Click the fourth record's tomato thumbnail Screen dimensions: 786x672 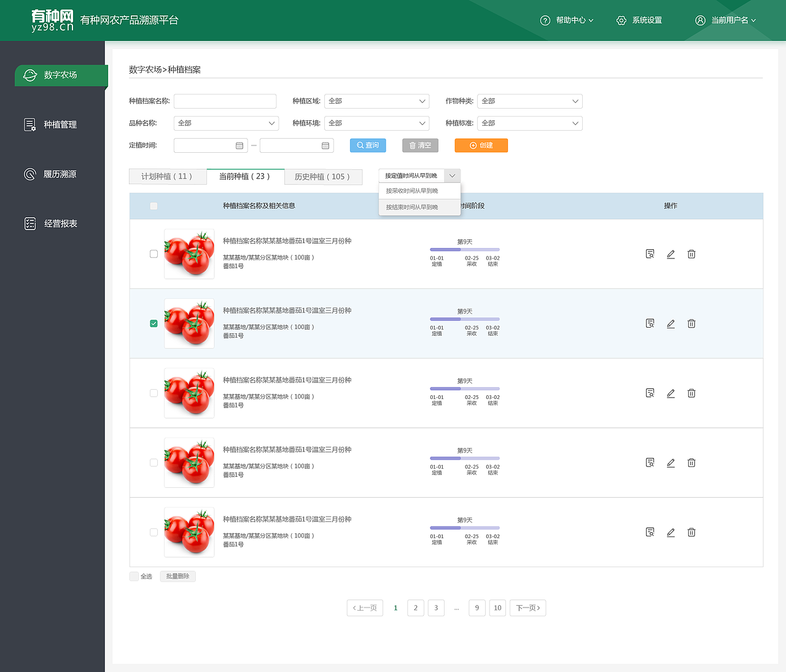[x=189, y=463]
